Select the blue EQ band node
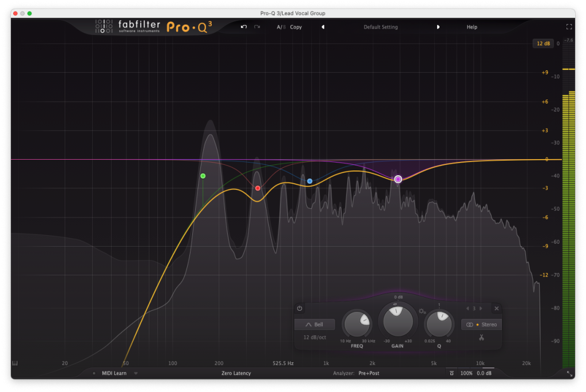This screenshot has width=586, height=392. click(x=310, y=181)
